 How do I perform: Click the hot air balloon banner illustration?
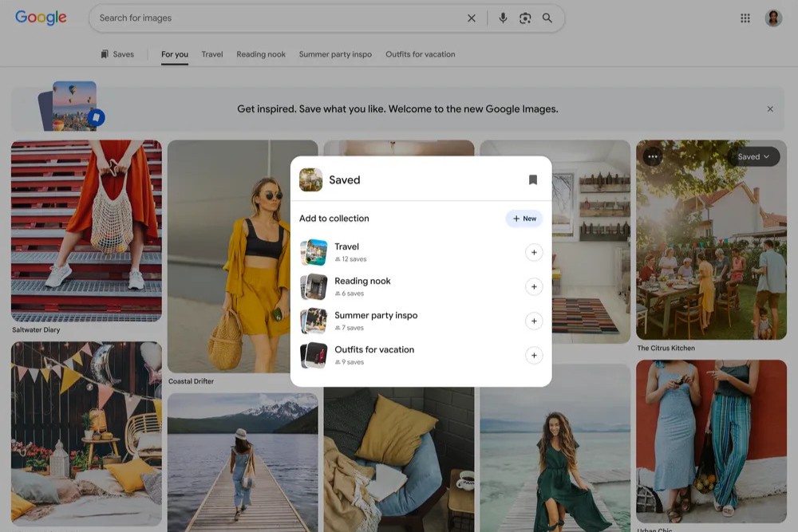click(x=72, y=106)
